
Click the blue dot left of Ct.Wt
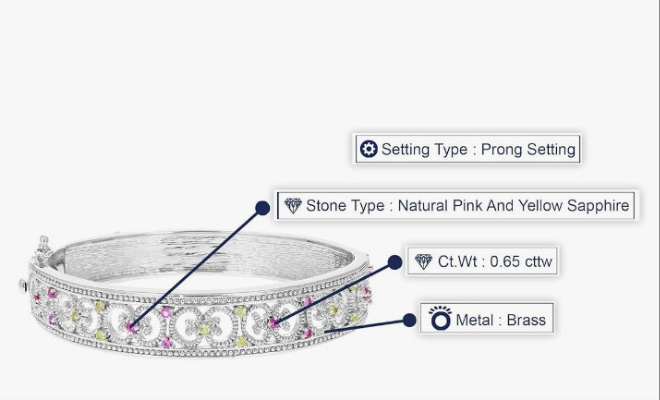[394, 262]
